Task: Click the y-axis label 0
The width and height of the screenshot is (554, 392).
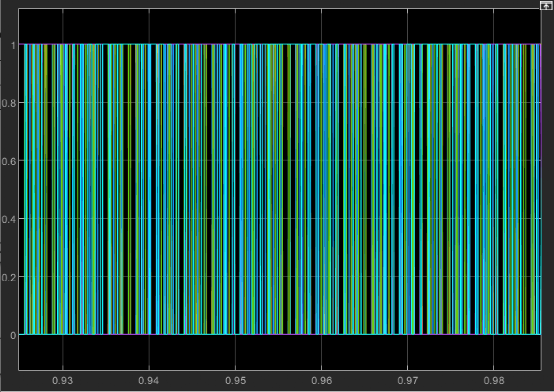Action: pyautogui.click(x=13, y=335)
